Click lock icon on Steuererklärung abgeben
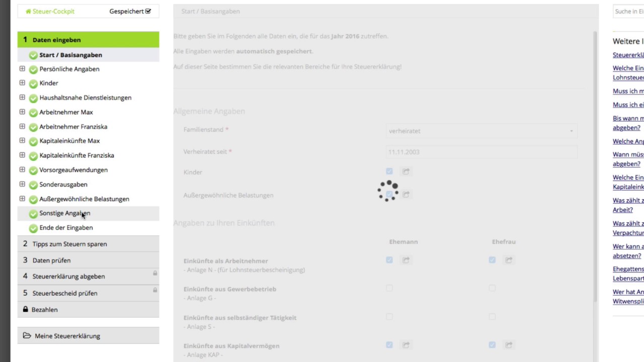 155,274
